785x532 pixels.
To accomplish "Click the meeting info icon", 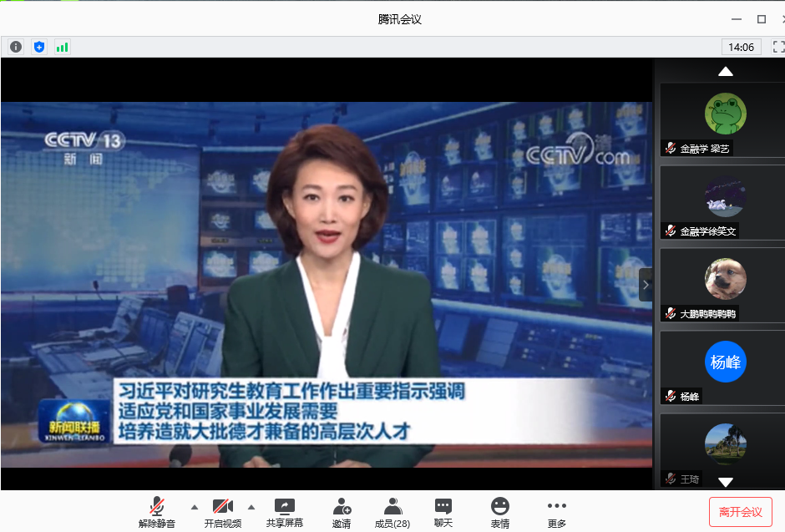I will coord(15,47).
